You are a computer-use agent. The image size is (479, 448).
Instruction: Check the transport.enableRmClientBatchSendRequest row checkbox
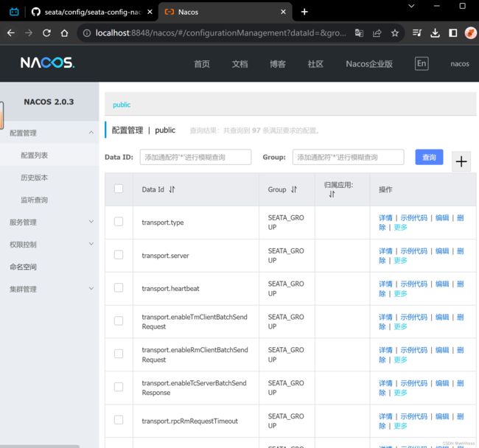pyautogui.click(x=119, y=354)
